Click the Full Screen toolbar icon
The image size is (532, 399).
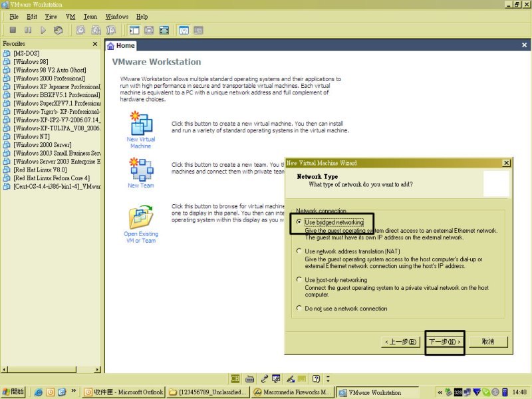[164, 30]
